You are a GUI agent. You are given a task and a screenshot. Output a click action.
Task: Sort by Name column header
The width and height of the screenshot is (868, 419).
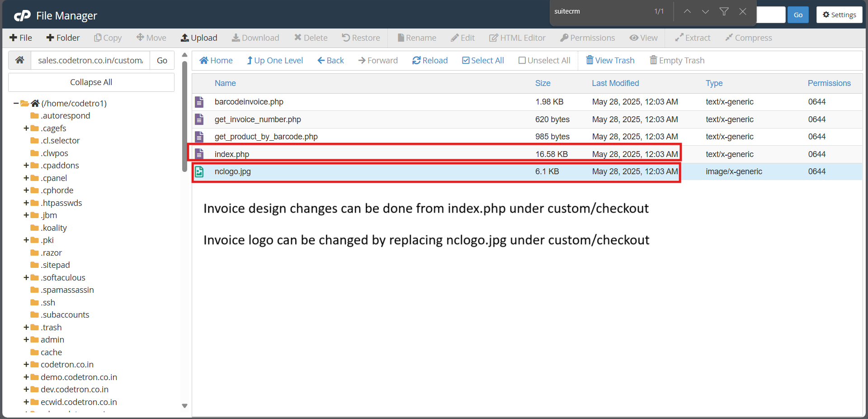pos(225,83)
